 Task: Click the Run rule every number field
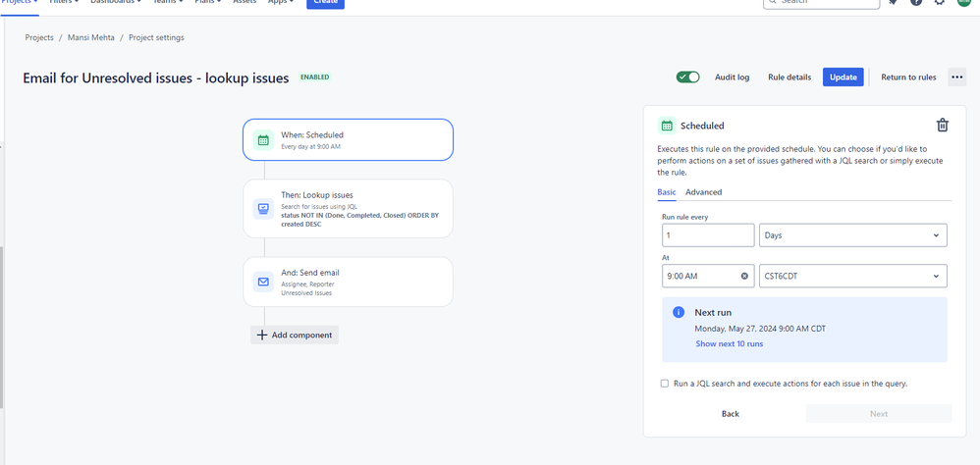pos(708,235)
